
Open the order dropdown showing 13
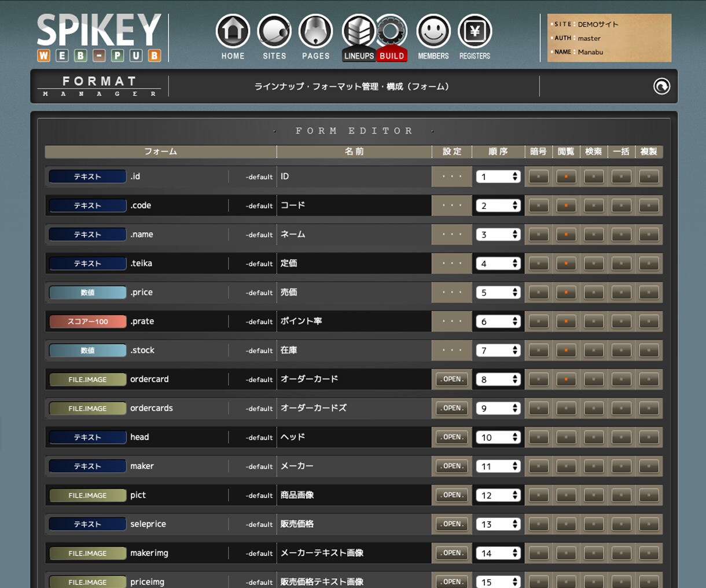tap(498, 524)
